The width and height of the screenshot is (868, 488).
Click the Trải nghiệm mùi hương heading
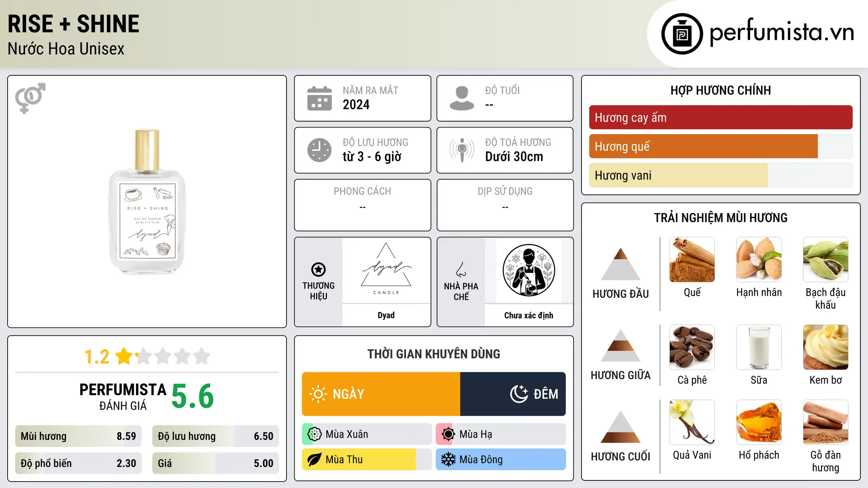pyautogui.click(x=721, y=218)
